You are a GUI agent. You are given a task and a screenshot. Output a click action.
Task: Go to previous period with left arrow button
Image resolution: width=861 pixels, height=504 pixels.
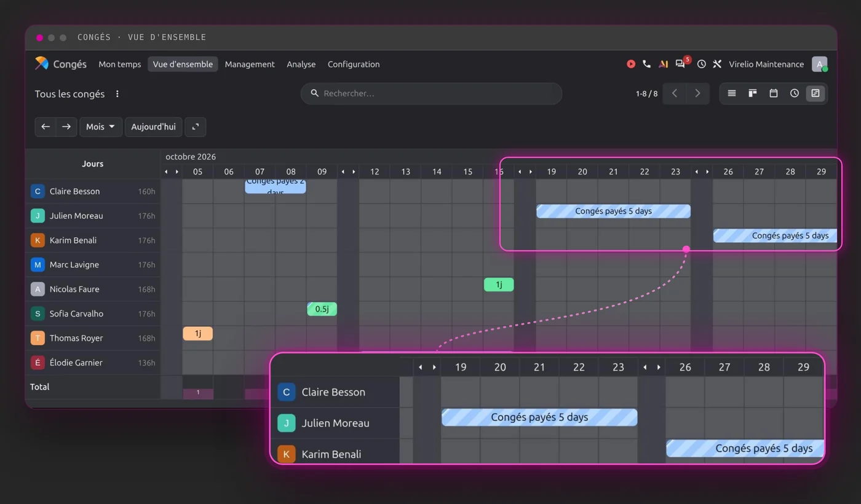click(x=46, y=127)
